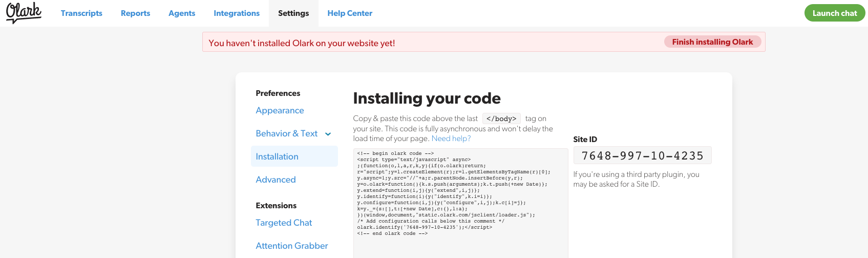Viewport: 868px width, 258px height.
Task: Click the "end olark code" comment line
Action: (x=392, y=233)
